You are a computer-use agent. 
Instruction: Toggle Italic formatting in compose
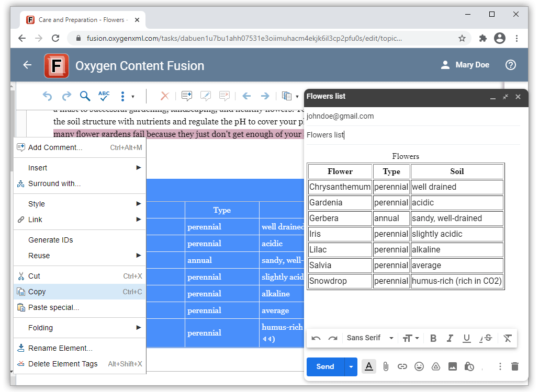(x=450, y=339)
